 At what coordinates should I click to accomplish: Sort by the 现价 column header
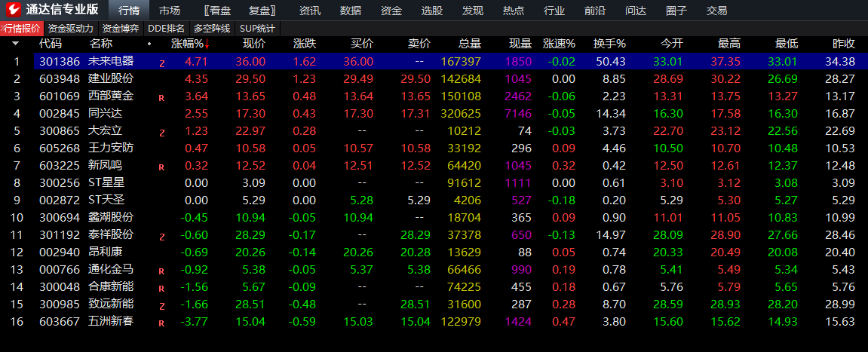254,44
